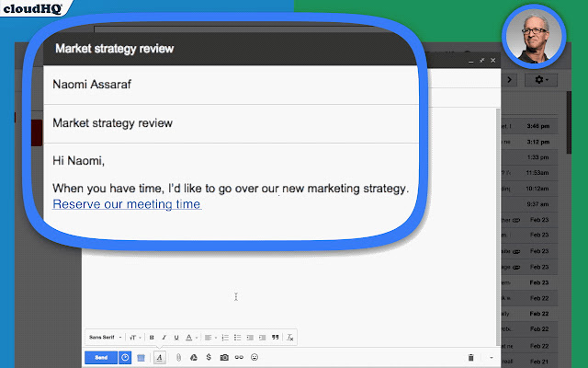Click the dollar sign send money icon
588x368 pixels.
pos(209,357)
